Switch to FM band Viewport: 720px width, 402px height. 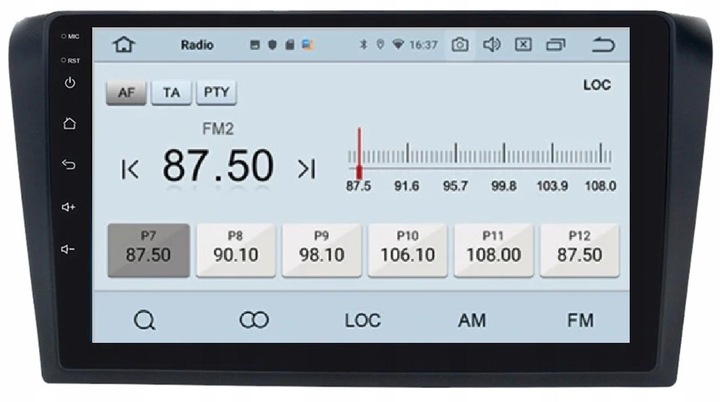coord(580,320)
